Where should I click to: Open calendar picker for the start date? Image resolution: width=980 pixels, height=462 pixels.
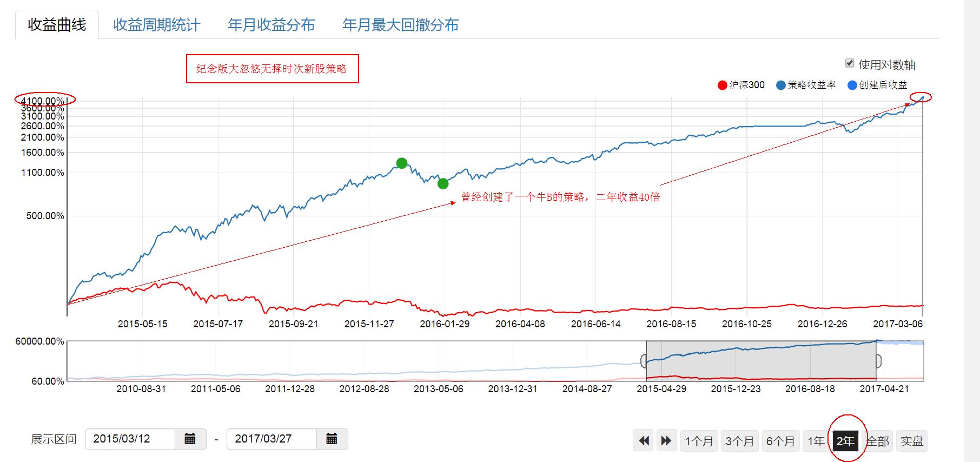[190, 439]
